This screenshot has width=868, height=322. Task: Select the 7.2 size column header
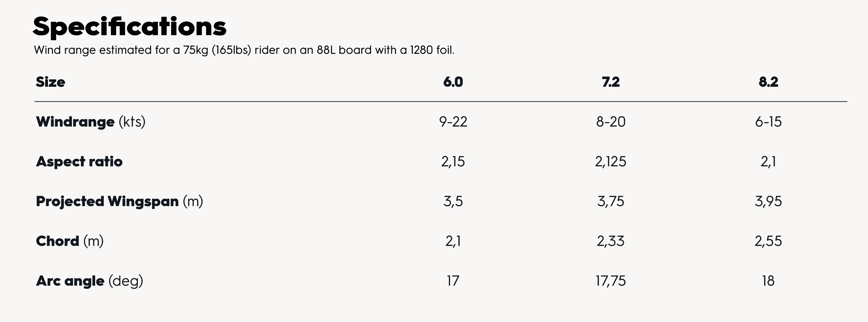click(x=611, y=82)
